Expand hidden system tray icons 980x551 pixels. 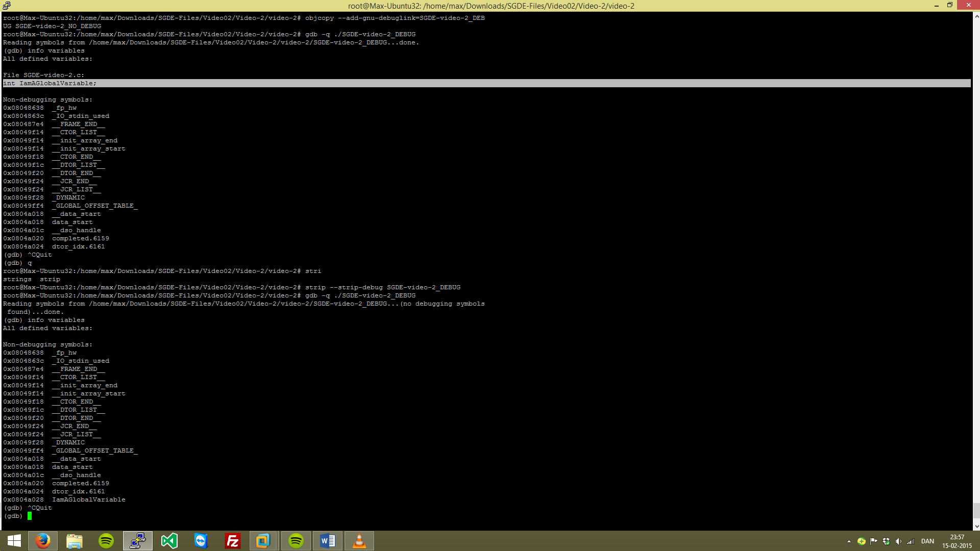pyautogui.click(x=848, y=541)
